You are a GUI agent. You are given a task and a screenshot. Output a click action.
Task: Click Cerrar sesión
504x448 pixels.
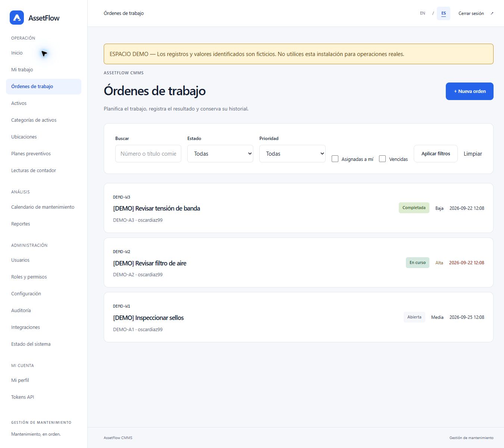(x=471, y=13)
